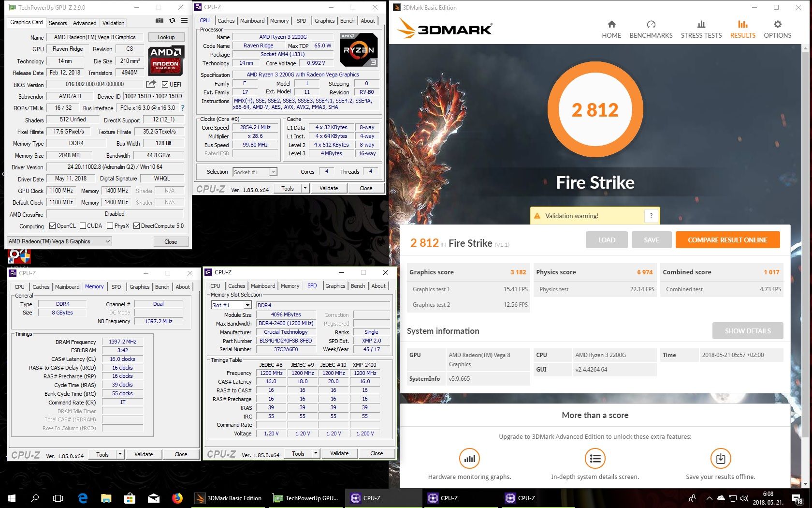Open the Socket #1 selection dropdown

pos(255,172)
